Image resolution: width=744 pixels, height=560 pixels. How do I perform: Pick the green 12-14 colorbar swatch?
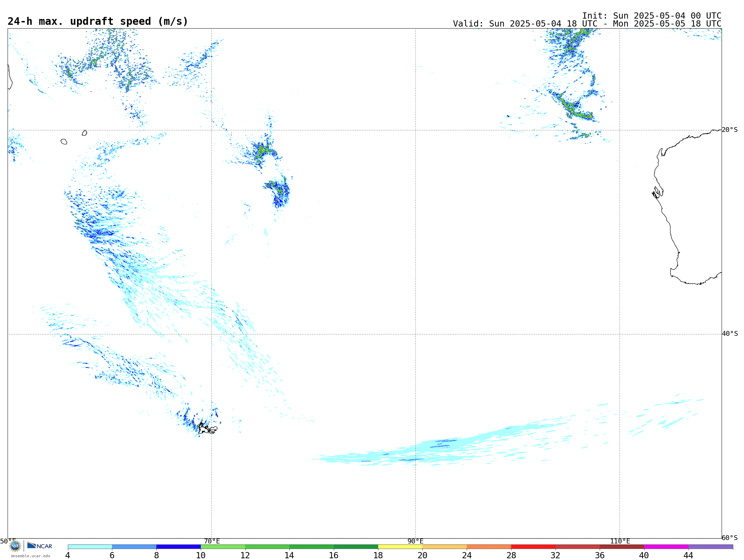(267, 547)
